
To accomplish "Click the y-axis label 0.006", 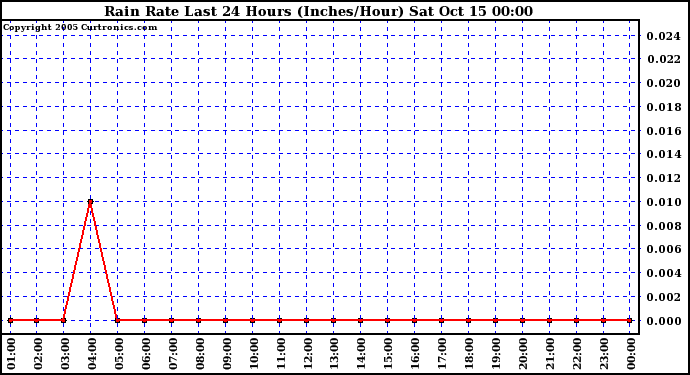I will pyautogui.click(x=663, y=249).
